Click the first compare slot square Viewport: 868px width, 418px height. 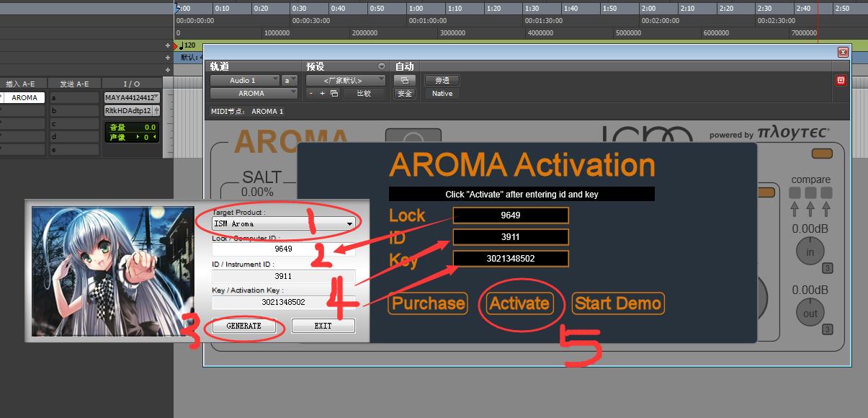tap(795, 192)
